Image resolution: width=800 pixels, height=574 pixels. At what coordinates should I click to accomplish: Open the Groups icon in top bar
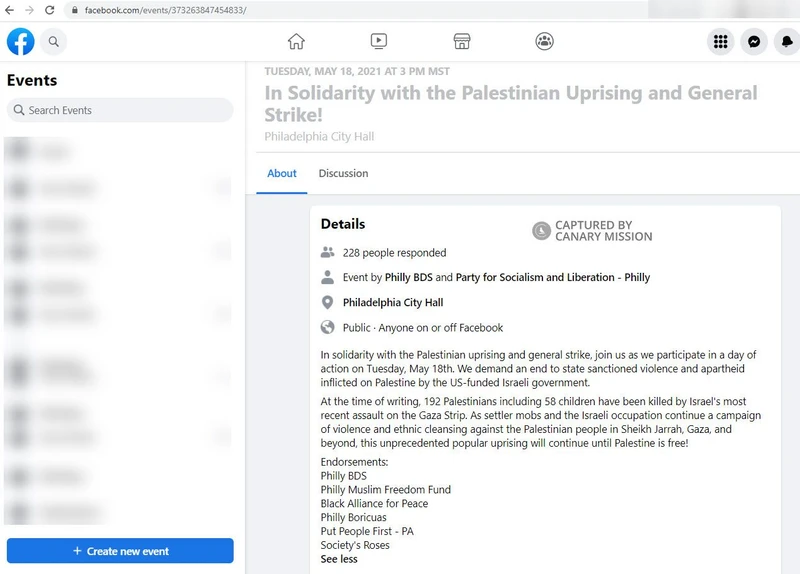click(544, 41)
